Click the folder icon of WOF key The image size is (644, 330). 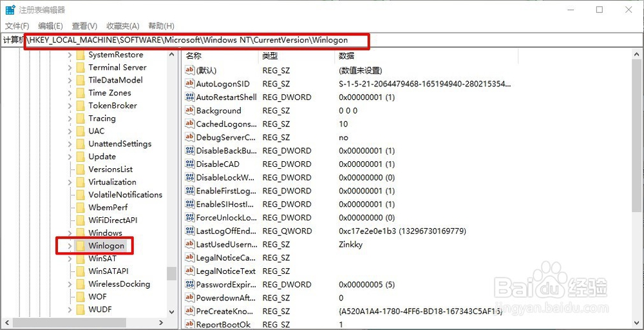[80, 296]
